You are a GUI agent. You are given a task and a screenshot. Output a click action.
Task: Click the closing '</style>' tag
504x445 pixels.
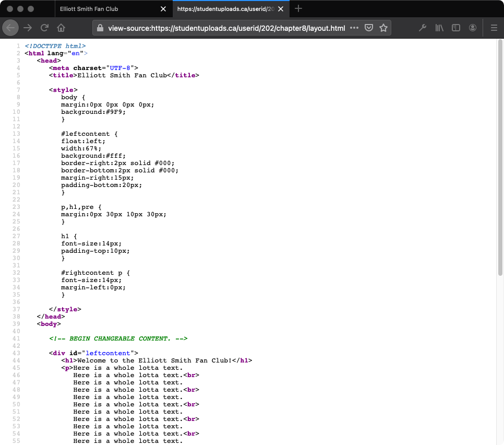click(x=65, y=309)
